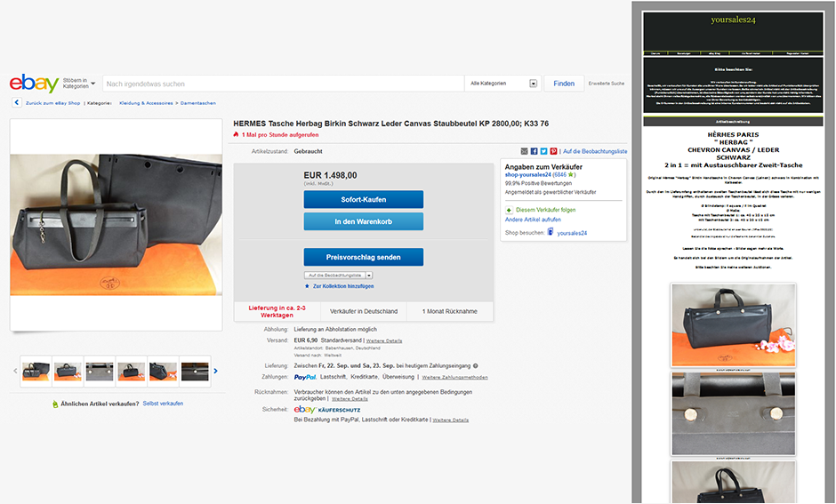Open Kleidung & Accessoires breadcrumb

tap(146, 103)
